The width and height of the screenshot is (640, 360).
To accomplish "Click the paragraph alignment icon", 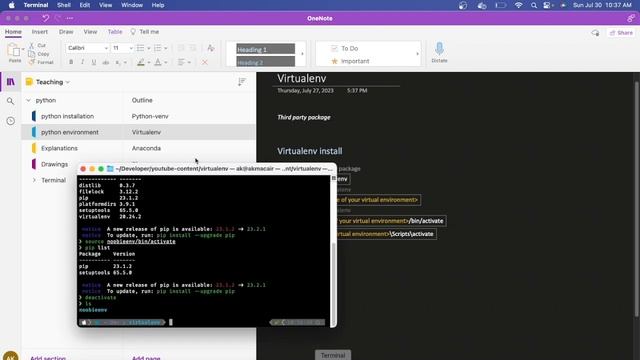I will 182,62.
